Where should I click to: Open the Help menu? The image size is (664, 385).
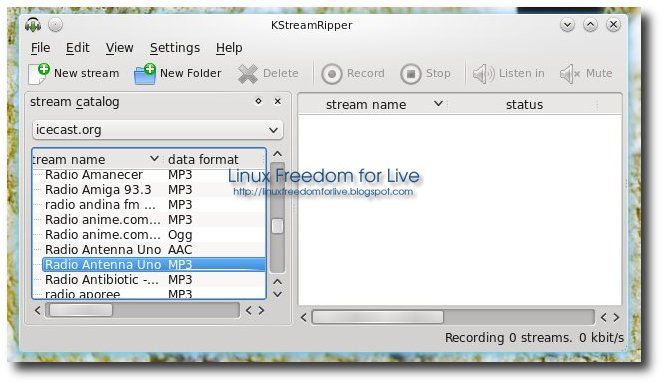point(229,48)
